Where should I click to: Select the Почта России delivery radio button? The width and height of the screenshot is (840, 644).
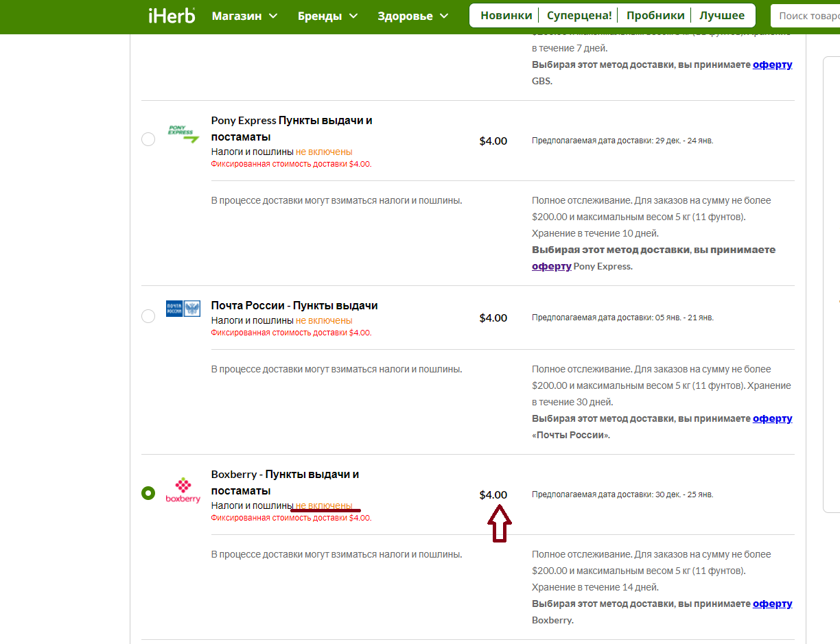click(x=148, y=316)
